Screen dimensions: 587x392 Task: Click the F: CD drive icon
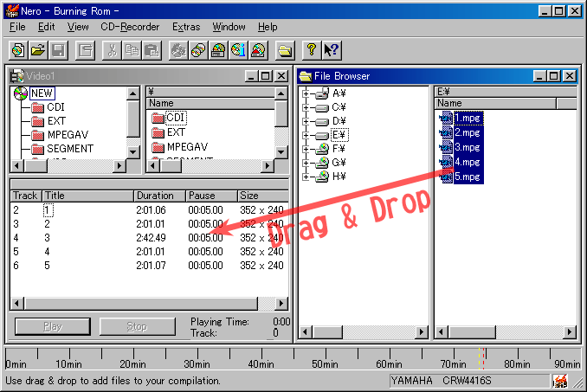322,149
